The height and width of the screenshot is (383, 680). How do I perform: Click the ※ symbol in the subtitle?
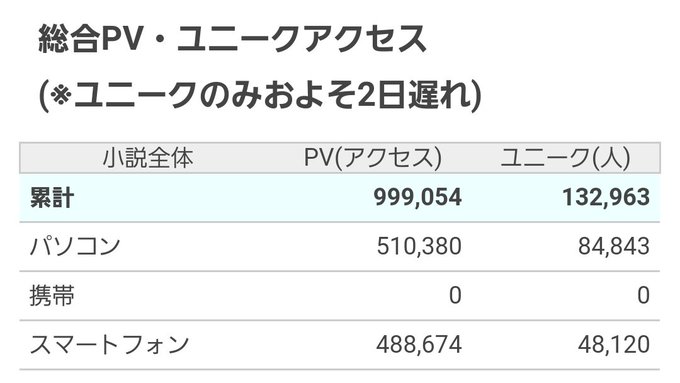click(x=60, y=94)
